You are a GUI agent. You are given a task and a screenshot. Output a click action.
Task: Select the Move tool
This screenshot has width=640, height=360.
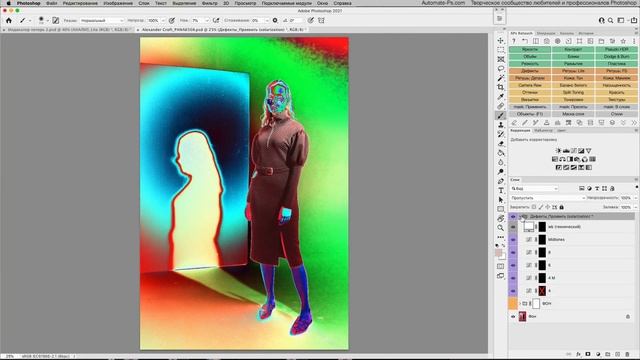pos(500,40)
